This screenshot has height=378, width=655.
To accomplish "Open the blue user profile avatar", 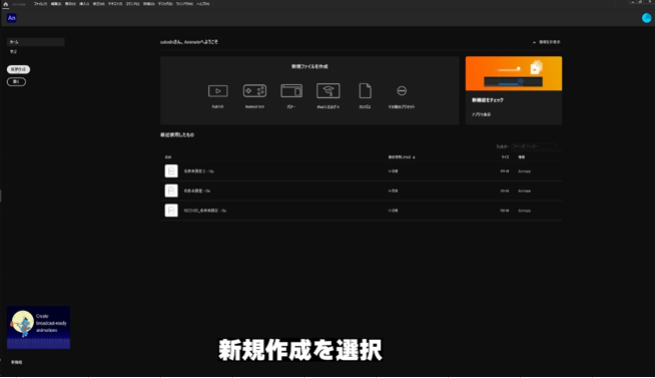I will click(x=646, y=18).
